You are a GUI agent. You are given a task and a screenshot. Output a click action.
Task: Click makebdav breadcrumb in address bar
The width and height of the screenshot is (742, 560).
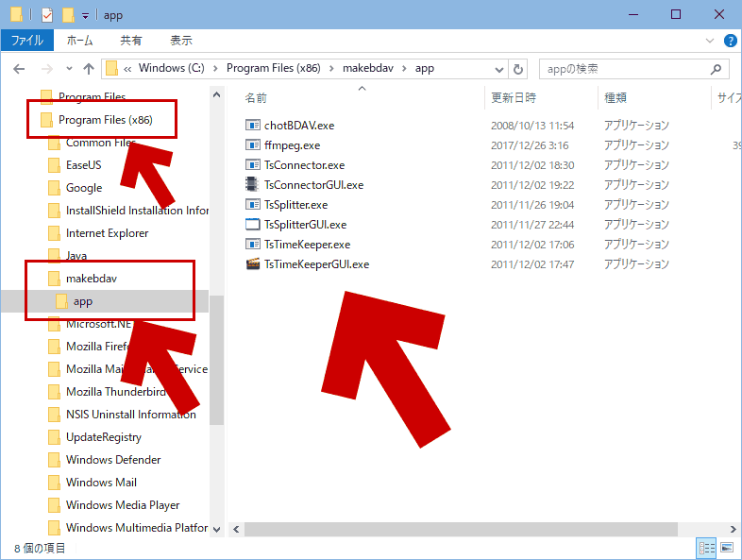(367, 68)
